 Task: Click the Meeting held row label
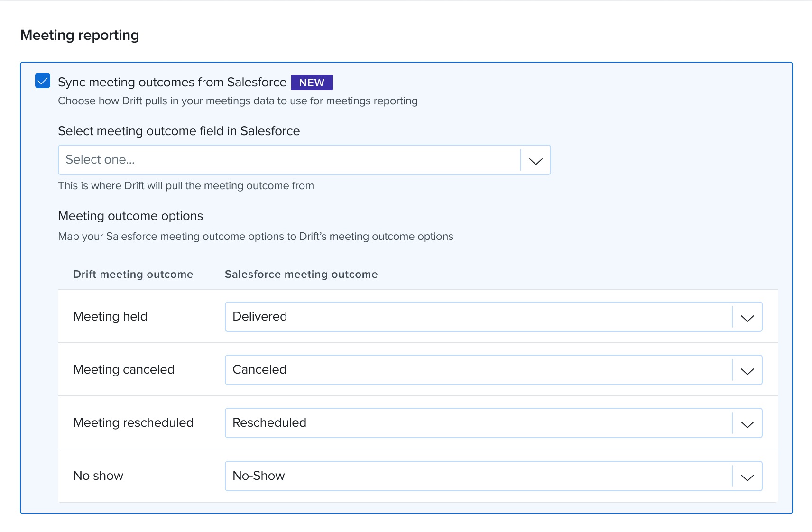pyautogui.click(x=110, y=316)
